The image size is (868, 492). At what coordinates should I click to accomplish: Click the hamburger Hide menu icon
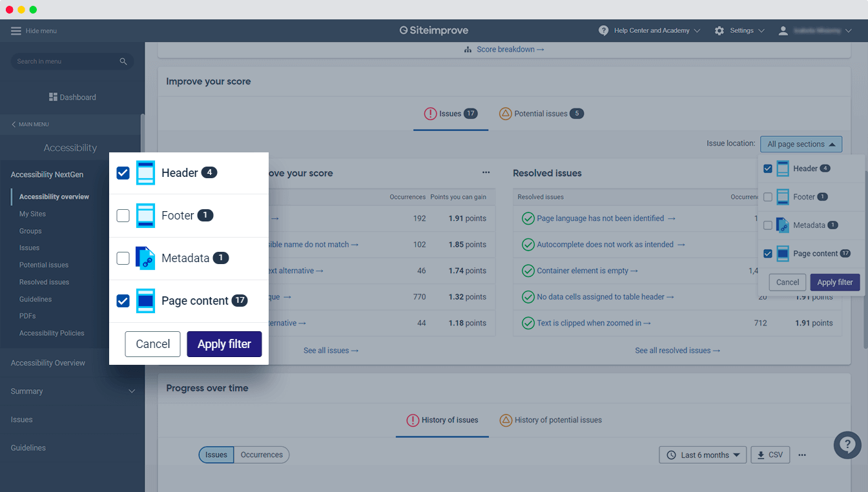(x=16, y=31)
